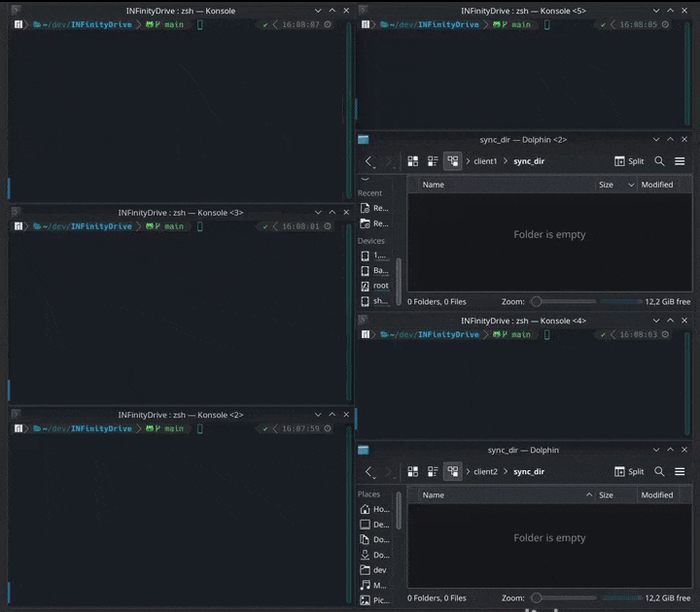This screenshot has width=700, height=612.
Task: Open 1,... device in client1 Dolphin sidebar
Action: pos(375,255)
